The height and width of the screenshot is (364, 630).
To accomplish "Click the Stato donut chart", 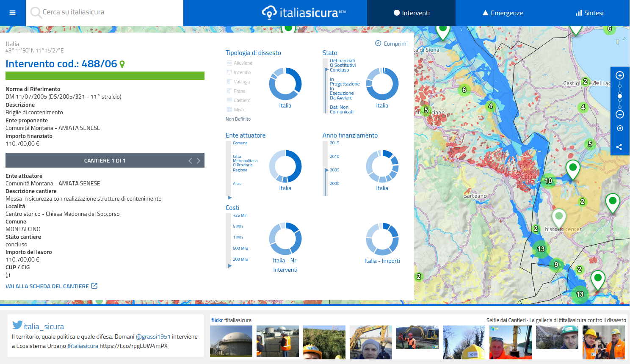I will click(382, 83).
